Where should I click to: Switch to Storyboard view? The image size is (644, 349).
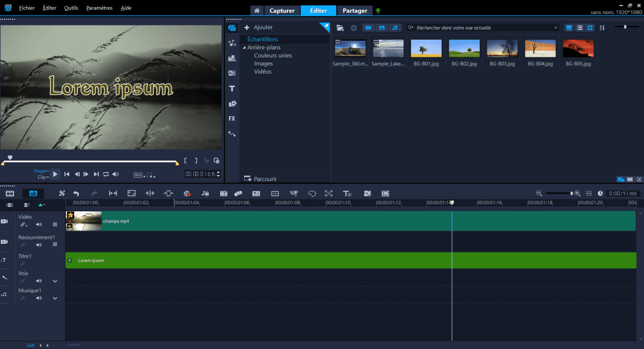coord(10,194)
